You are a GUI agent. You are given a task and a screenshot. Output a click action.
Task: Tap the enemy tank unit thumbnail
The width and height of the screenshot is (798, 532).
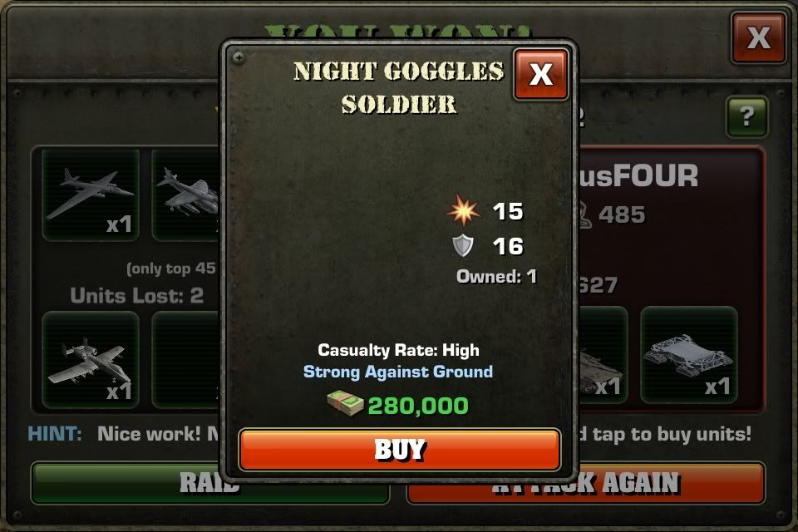pos(603,355)
